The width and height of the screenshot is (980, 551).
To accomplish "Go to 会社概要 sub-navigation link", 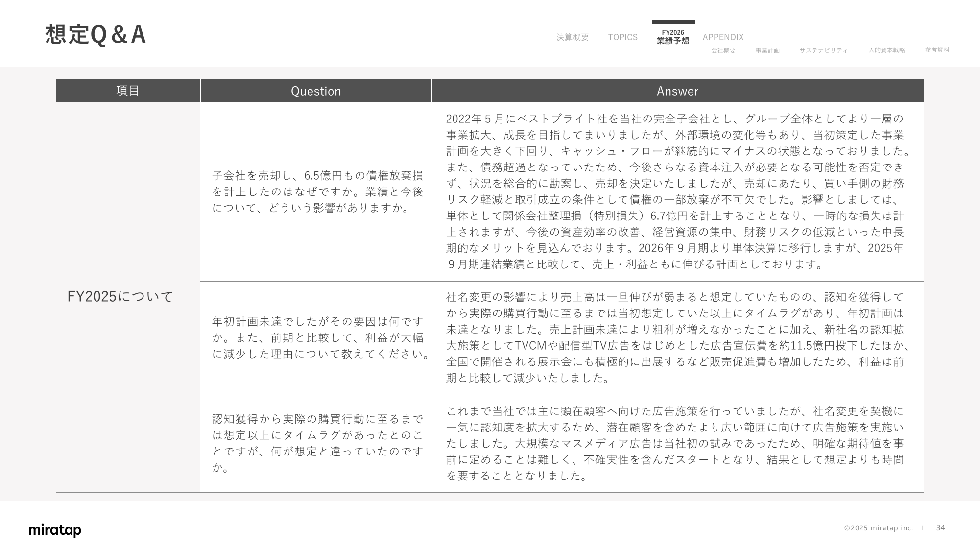I will (723, 50).
